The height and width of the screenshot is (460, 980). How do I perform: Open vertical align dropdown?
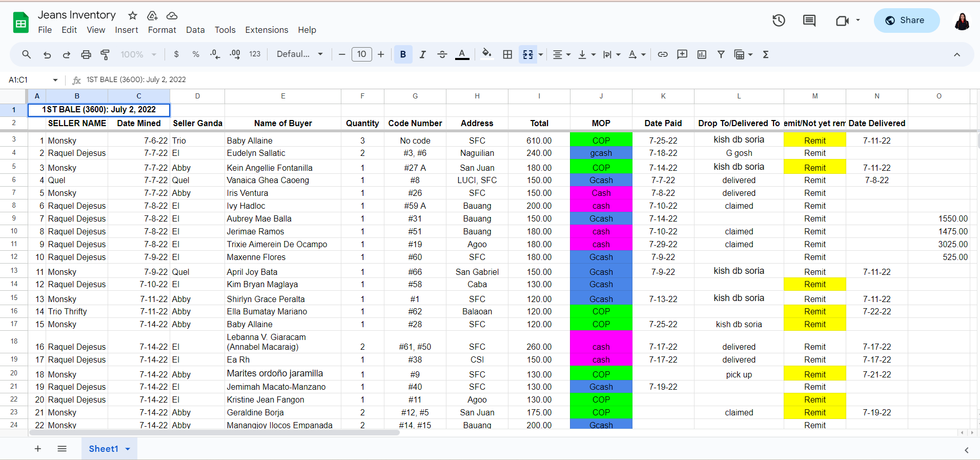[587, 54]
